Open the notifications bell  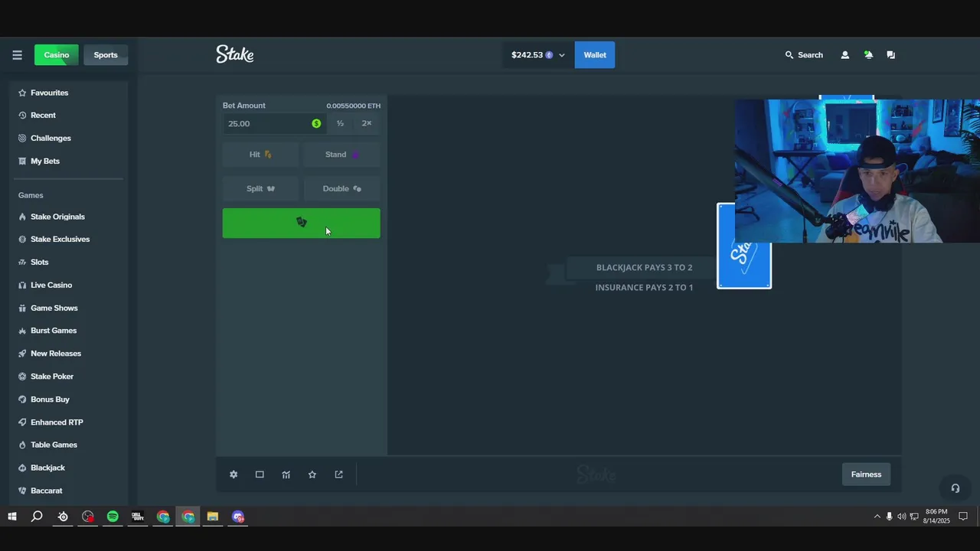click(868, 55)
